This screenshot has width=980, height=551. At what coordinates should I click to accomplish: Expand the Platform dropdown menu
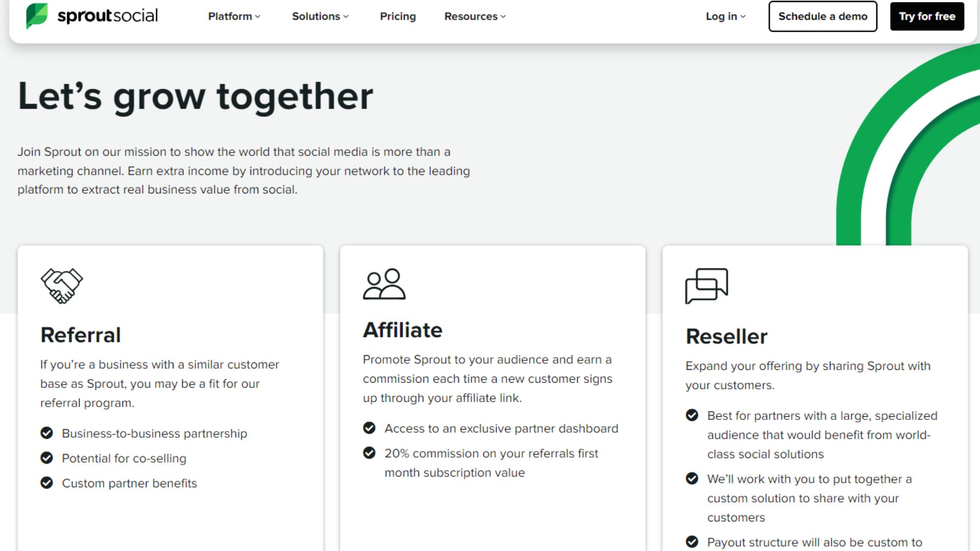(234, 16)
